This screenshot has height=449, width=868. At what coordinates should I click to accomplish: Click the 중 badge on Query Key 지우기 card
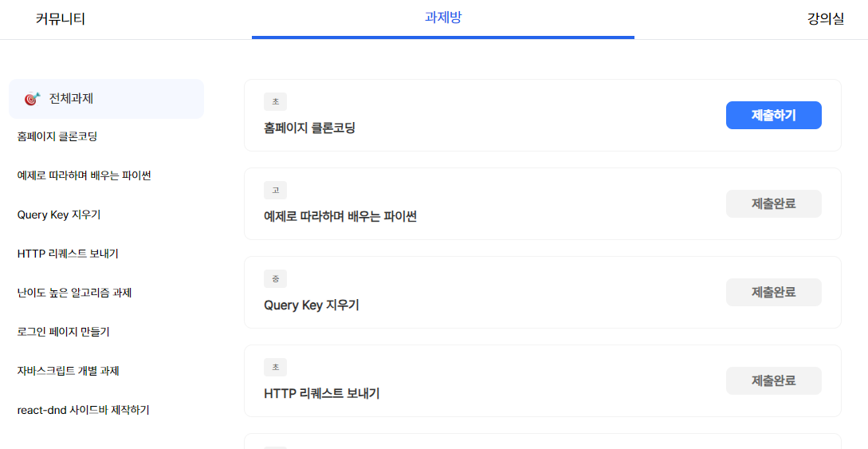coord(276,279)
